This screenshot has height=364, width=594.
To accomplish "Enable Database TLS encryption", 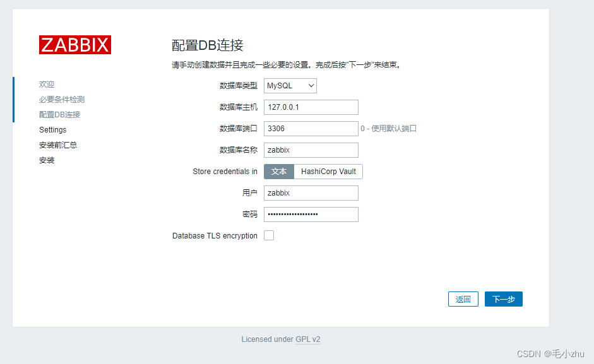I will [x=268, y=235].
